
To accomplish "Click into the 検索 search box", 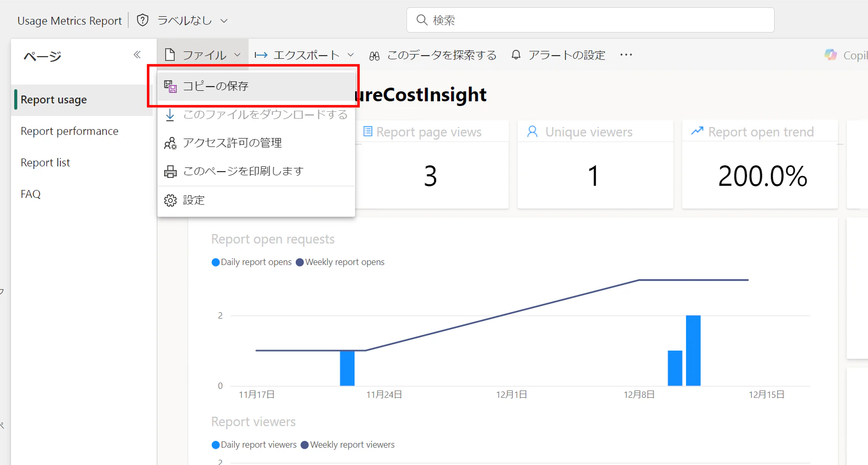I will click(x=590, y=20).
